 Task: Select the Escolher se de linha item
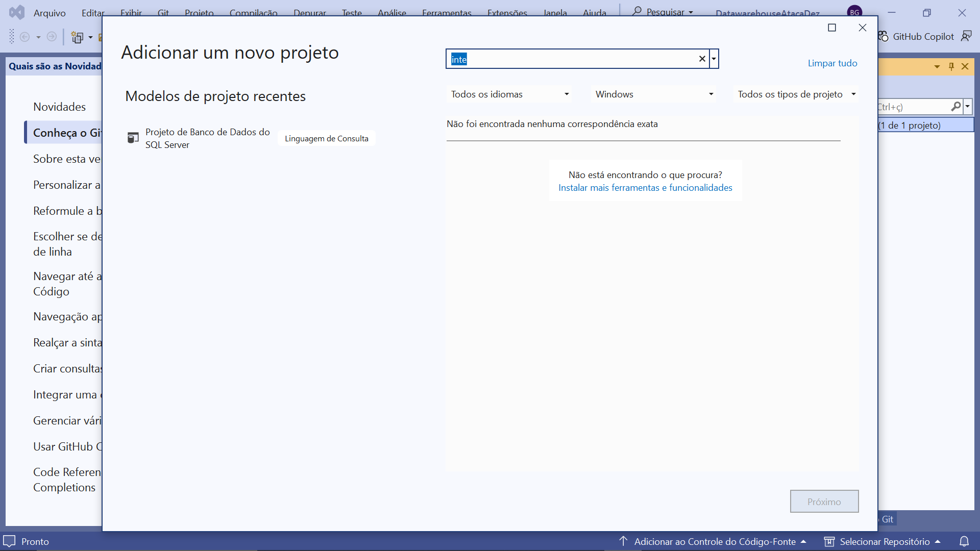pos(66,244)
